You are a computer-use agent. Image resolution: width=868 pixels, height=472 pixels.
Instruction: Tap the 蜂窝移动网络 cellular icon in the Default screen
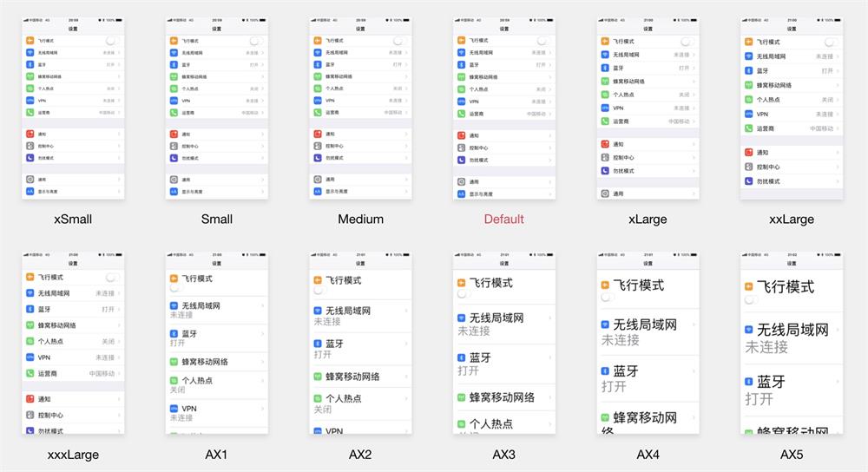pyautogui.click(x=462, y=77)
